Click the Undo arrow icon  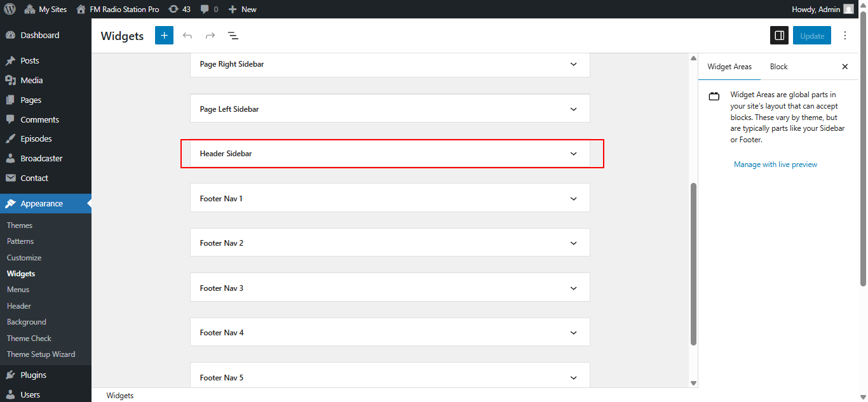(187, 36)
